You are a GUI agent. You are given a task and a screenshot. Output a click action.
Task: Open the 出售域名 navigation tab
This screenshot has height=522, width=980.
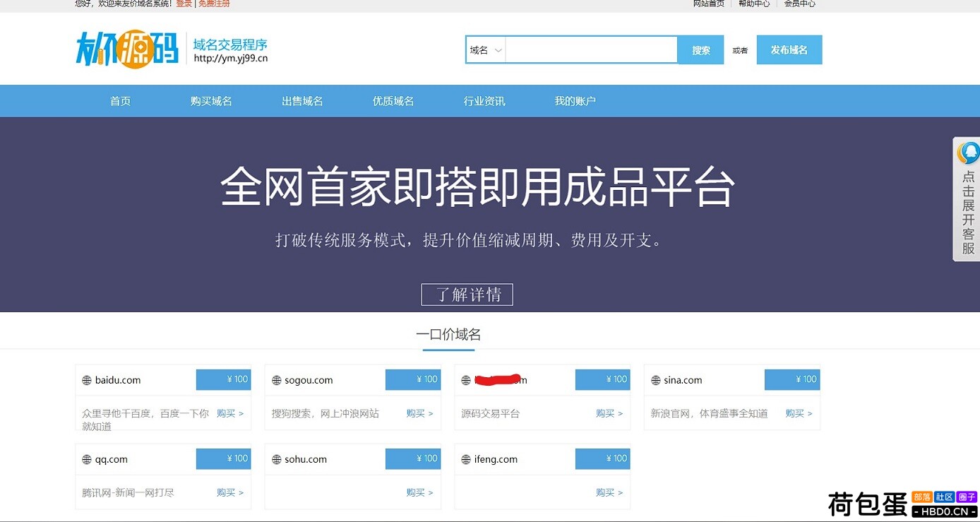tap(302, 101)
